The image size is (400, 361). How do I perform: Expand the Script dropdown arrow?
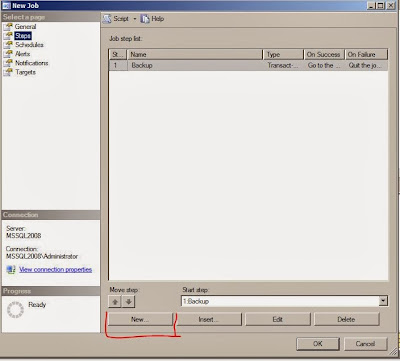click(x=135, y=19)
